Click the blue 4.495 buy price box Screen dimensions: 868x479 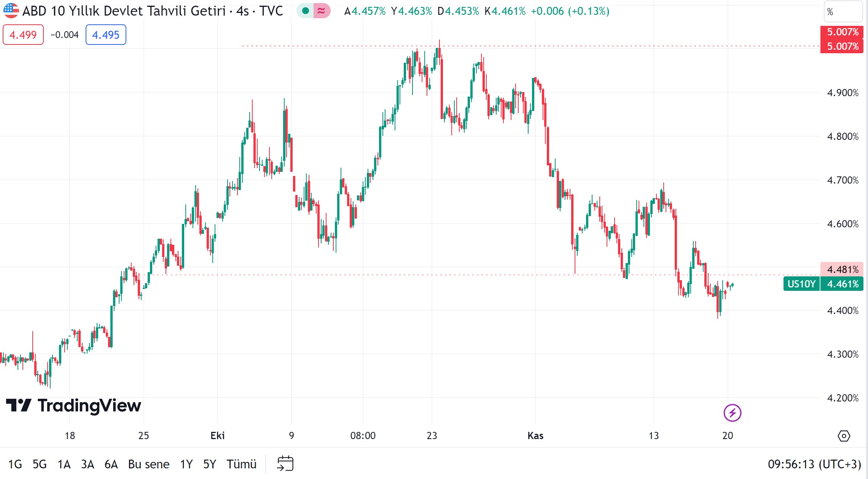(106, 35)
